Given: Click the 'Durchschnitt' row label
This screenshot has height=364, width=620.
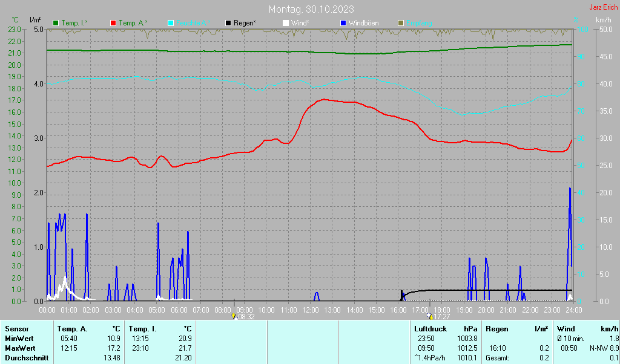Looking at the screenshot, I should tap(27, 358).
